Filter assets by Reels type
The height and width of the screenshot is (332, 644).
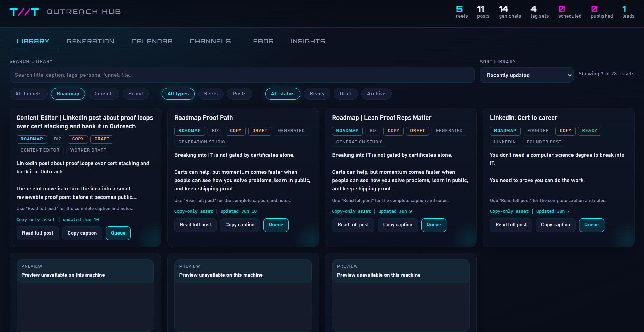point(211,94)
